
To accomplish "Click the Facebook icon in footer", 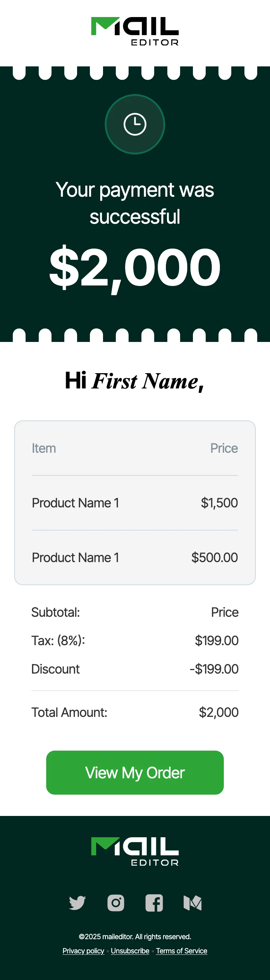I will point(154,903).
